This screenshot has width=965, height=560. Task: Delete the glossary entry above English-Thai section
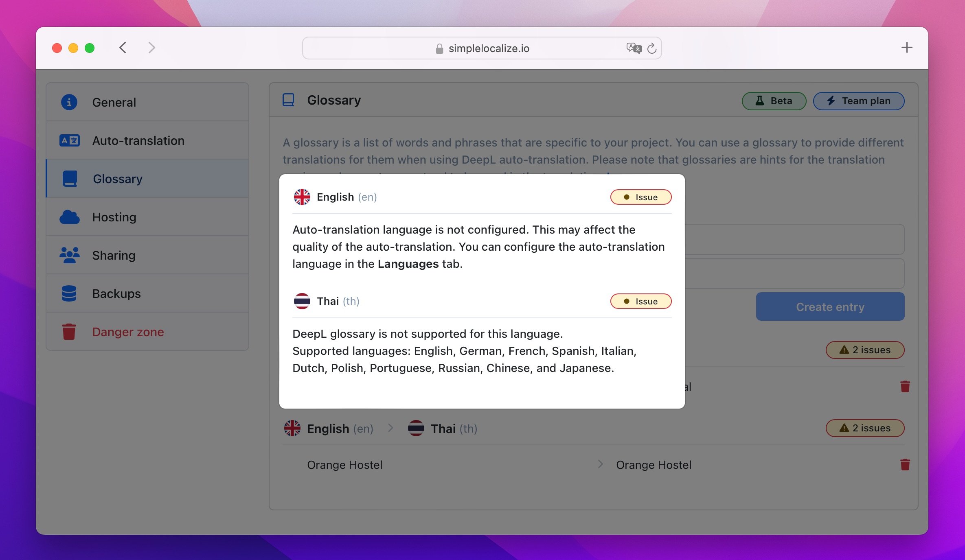point(905,386)
